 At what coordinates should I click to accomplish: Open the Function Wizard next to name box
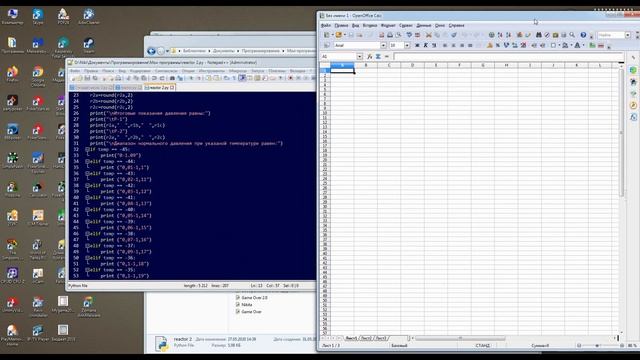(x=369, y=56)
